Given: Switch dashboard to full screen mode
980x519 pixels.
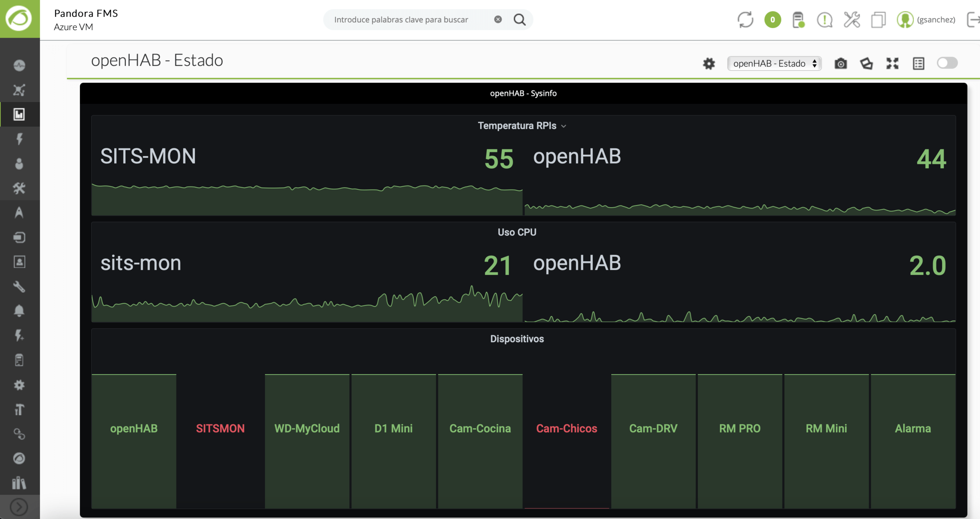Looking at the screenshot, I should [x=892, y=64].
